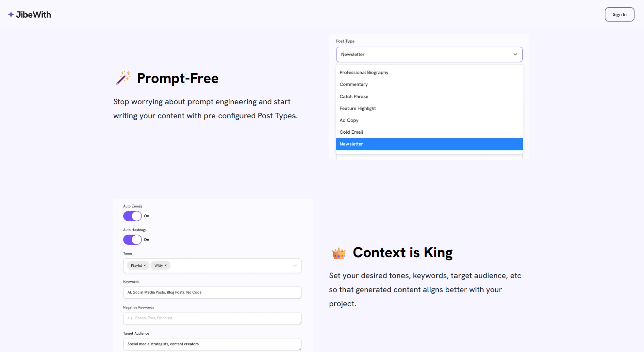This screenshot has height=352, width=644.
Task: Select Professional Biography from the list
Action: pyautogui.click(x=364, y=72)
